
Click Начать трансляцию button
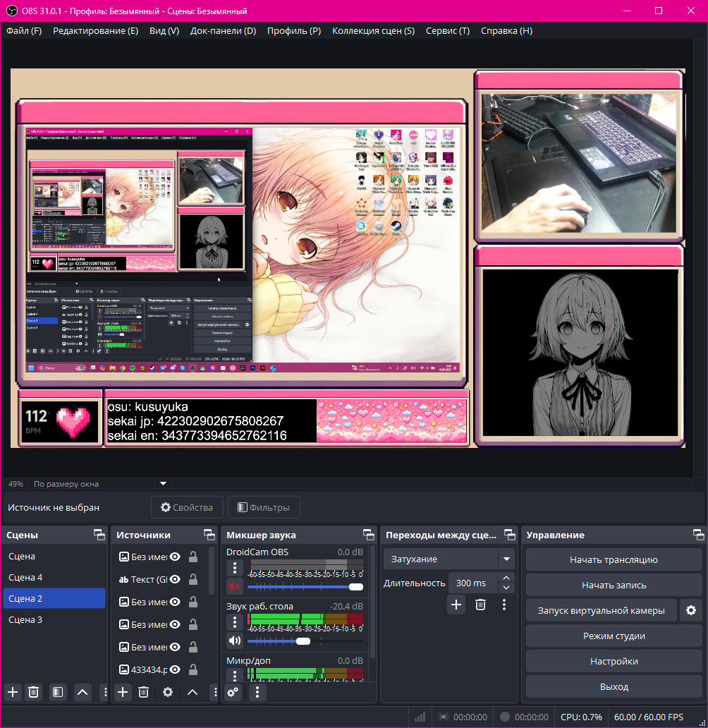pos(614,560)
